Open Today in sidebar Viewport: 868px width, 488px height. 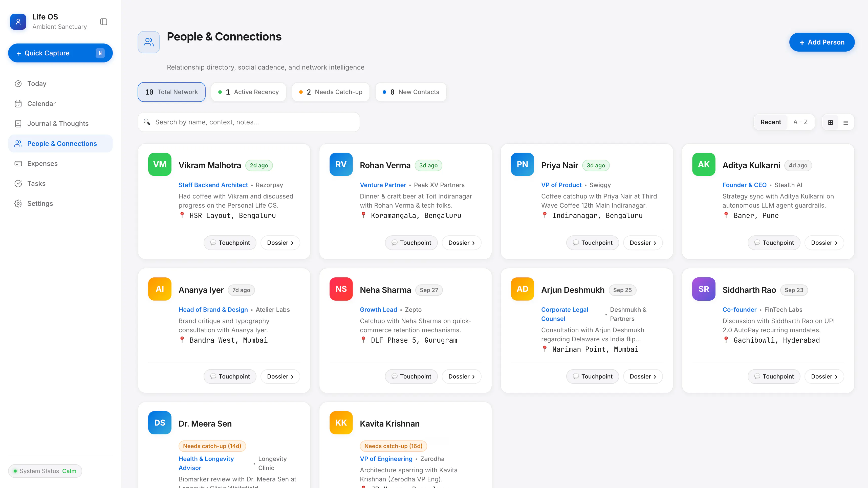(60, 83)
